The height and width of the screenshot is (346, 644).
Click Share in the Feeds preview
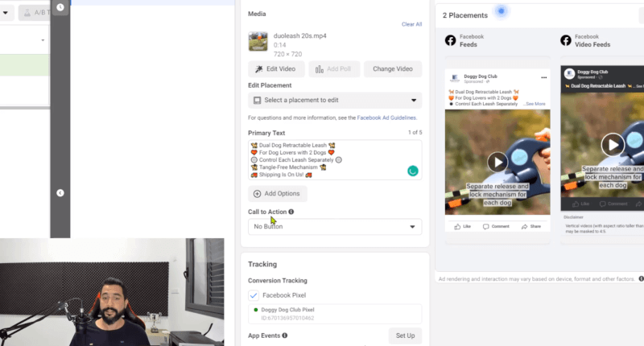pyautogui.click(x=531, y=227)
